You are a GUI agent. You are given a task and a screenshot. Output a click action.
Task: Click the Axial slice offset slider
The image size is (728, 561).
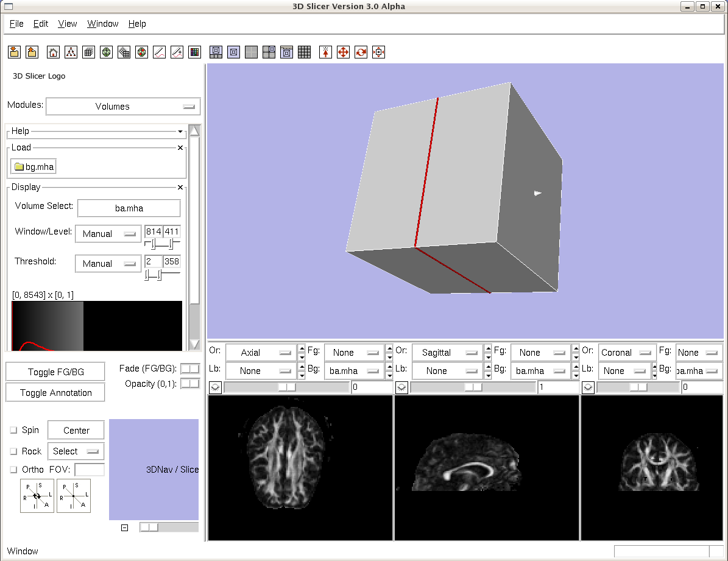(x=286, y=387)
